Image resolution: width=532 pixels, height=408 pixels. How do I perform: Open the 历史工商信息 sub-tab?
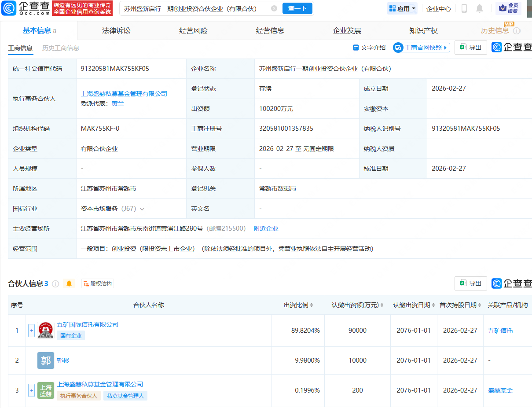tap(61, 48)
